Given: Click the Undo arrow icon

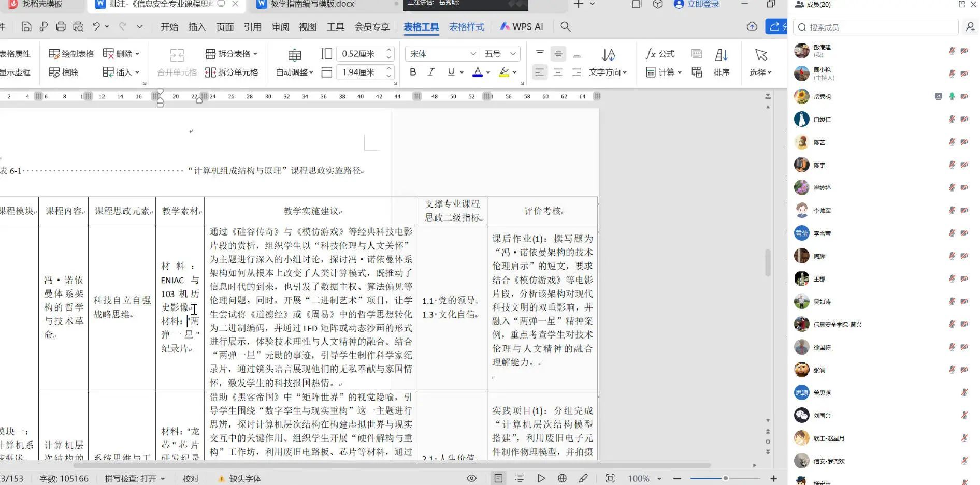Looking at the screenshot, I should click(96, 26).
